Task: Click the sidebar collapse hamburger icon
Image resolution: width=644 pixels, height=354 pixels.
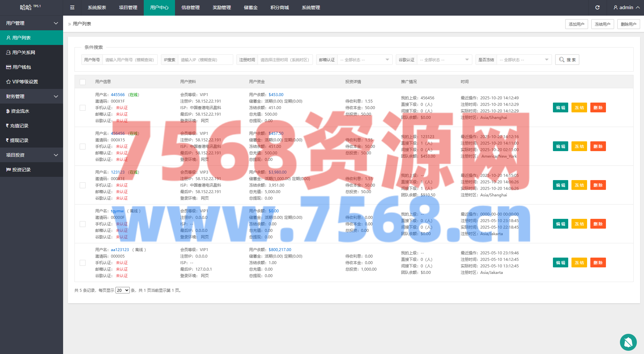Action: [72, 7]
